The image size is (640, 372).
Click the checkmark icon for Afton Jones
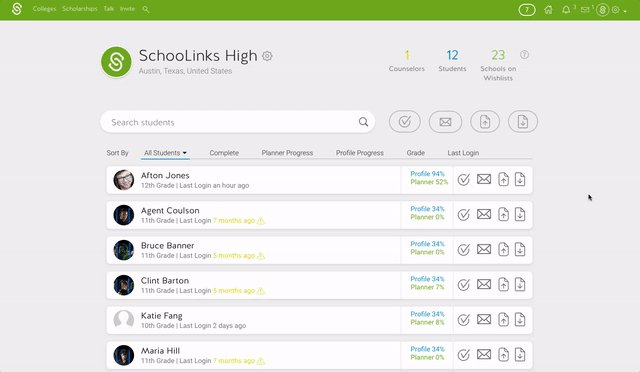click(x=463, y=180)
